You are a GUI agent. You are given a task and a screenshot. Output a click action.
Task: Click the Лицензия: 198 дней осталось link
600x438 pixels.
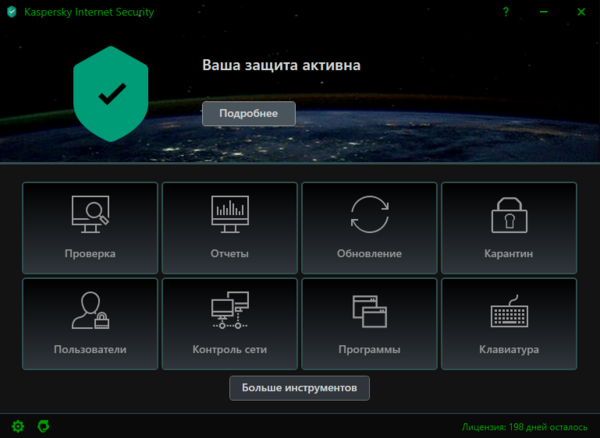[x=524, y=427]
